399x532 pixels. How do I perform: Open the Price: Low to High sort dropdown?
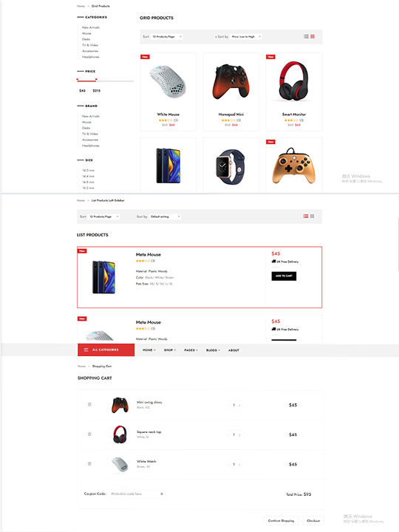pos(246,37)
